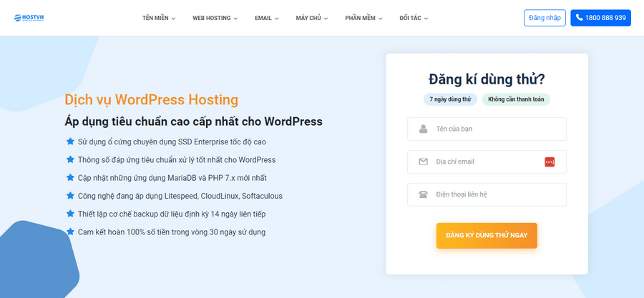Click the Áp dụng tiêu chuẩn cao cấp subtitle
The width and height of the screenshot is (644, 298).
tap(193, 121)
